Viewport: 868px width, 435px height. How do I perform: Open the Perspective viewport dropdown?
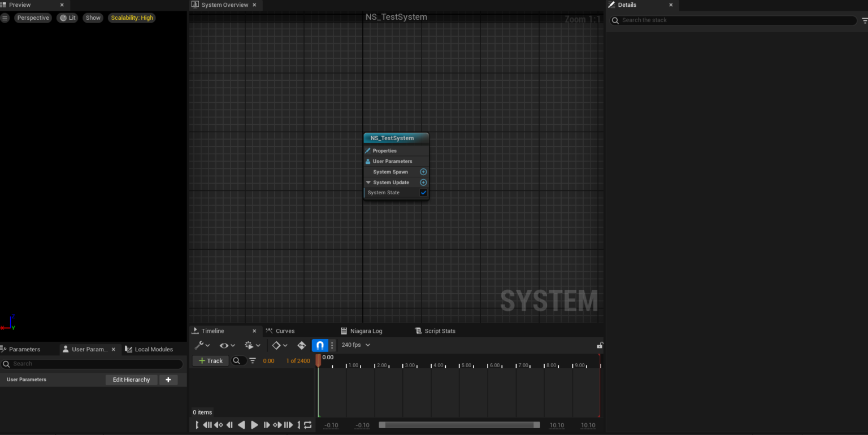point(33,18)
